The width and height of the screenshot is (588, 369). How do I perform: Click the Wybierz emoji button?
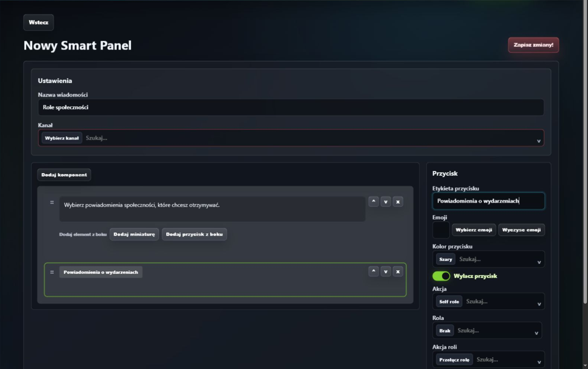click(474, 230)
